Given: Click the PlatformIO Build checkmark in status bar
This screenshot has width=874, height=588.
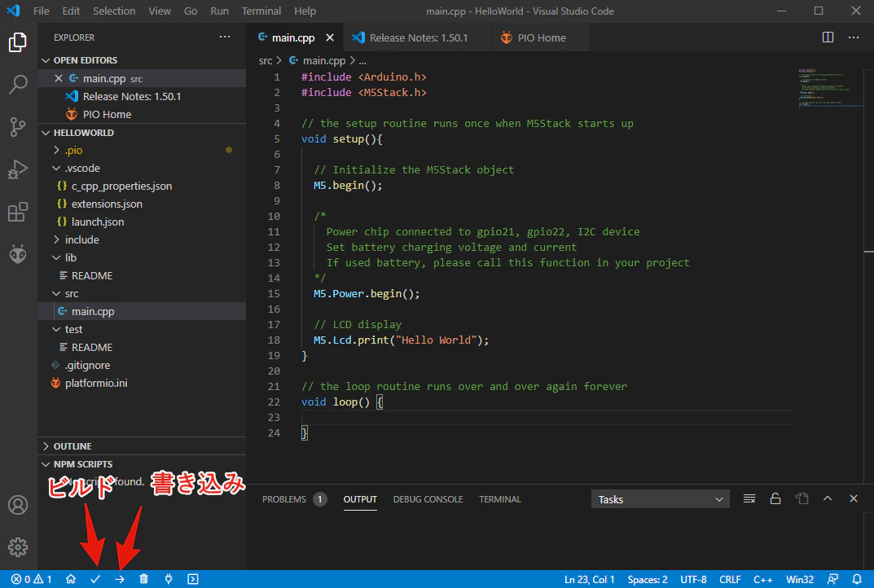Looking at the screenshot, I should click(95, 579).
